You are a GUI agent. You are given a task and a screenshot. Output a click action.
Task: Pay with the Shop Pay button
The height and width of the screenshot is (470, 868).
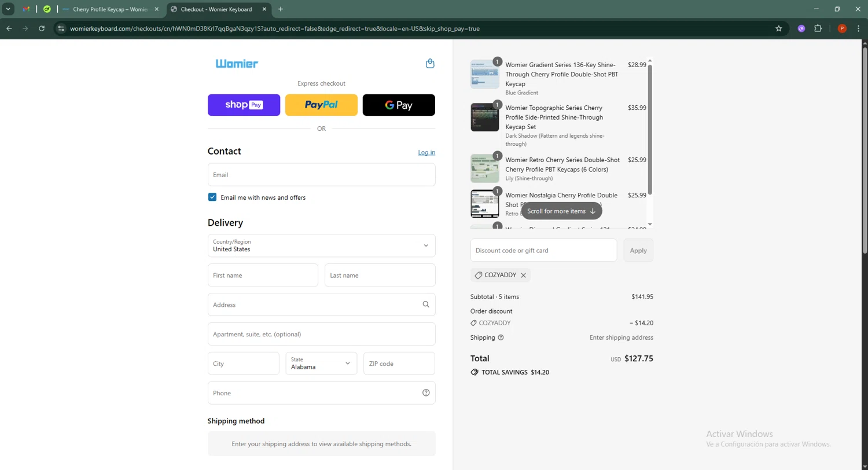click(x=244, y=105)
